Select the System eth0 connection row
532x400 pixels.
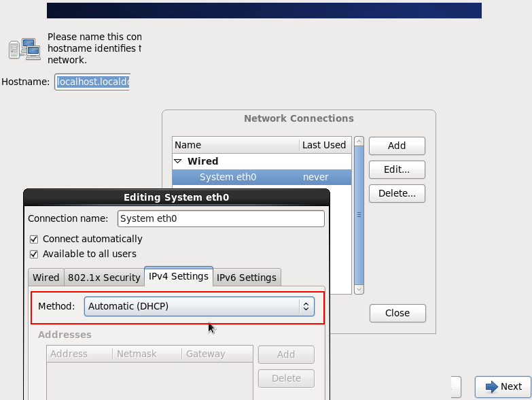(262, 178)
